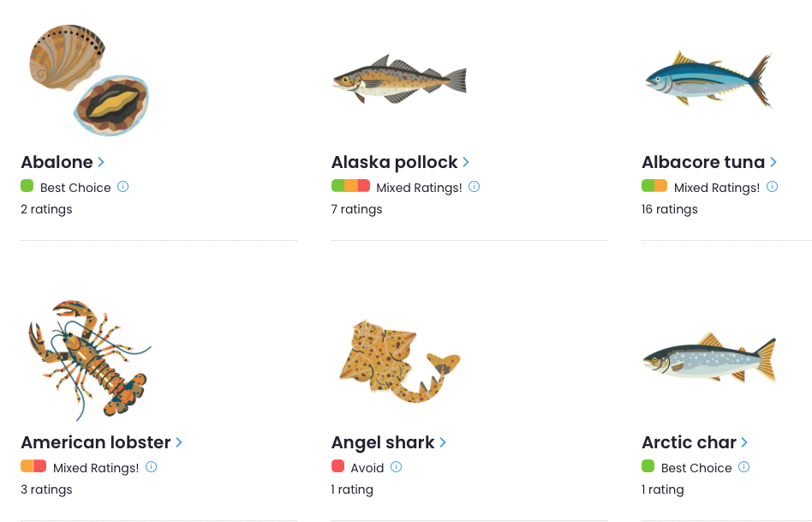
Task: Click the red Avoid swatch under Angel shark
Action: click(x=337, y=466)
